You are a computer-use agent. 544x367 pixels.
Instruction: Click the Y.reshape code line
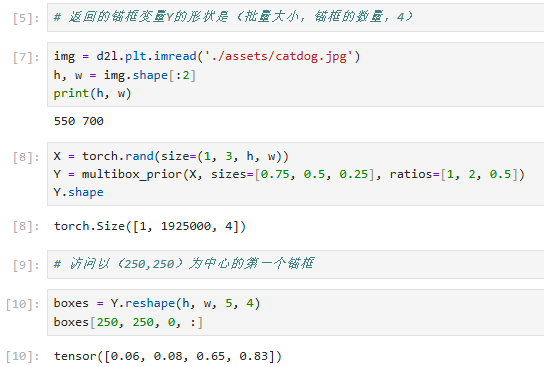tap(157, 303)
